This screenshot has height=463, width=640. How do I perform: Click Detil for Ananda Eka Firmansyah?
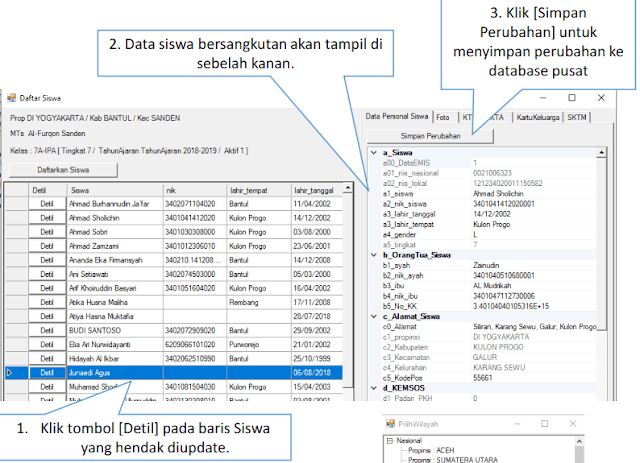point(47,260)
